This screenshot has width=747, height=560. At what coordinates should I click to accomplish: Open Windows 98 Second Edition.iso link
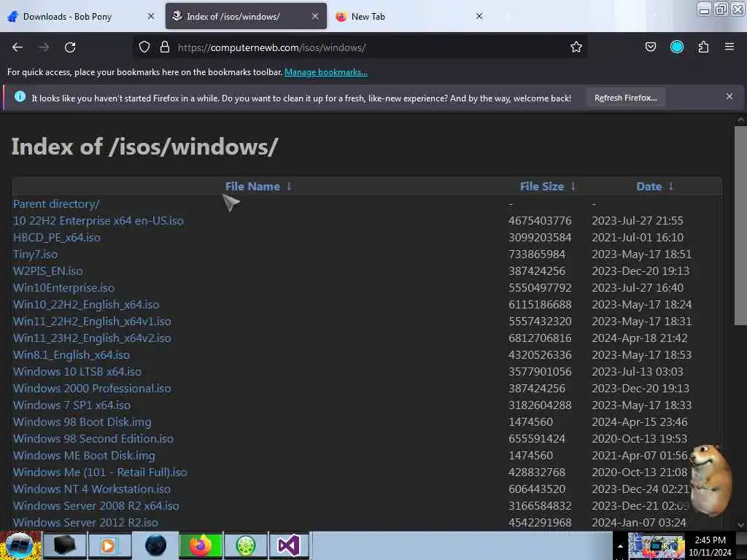click(93, 438)
